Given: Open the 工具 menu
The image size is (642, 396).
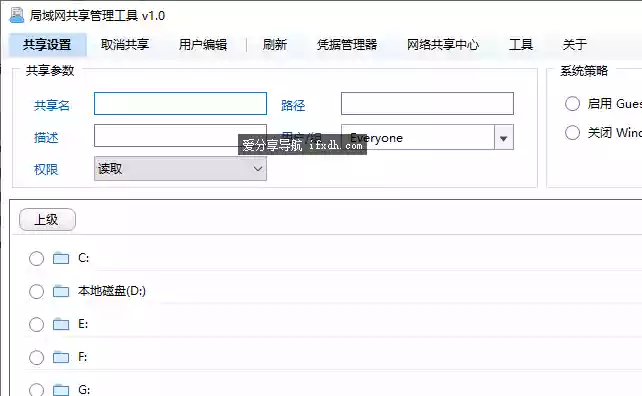Looking at the screenshot, I should click(x=521, y=44).
